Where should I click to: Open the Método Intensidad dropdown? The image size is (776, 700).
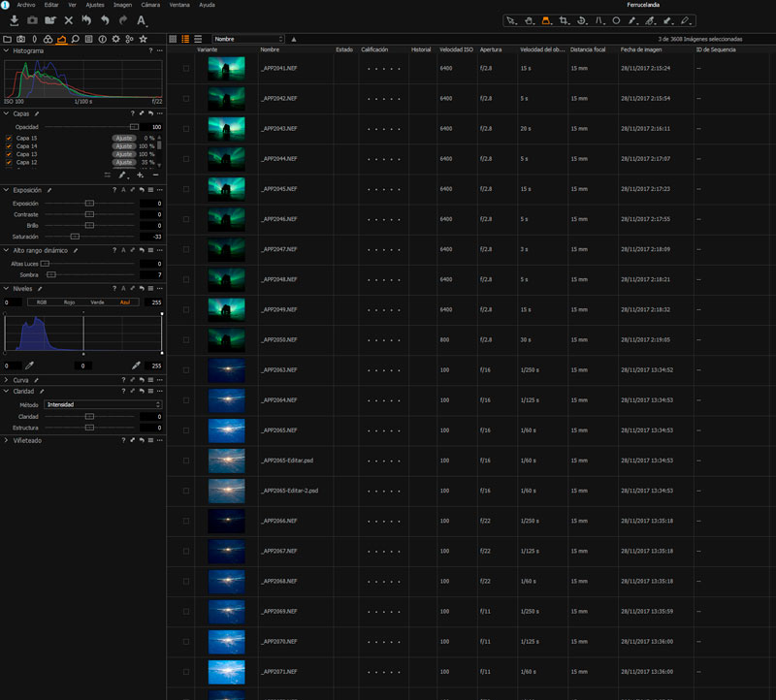tap(102, 404)
